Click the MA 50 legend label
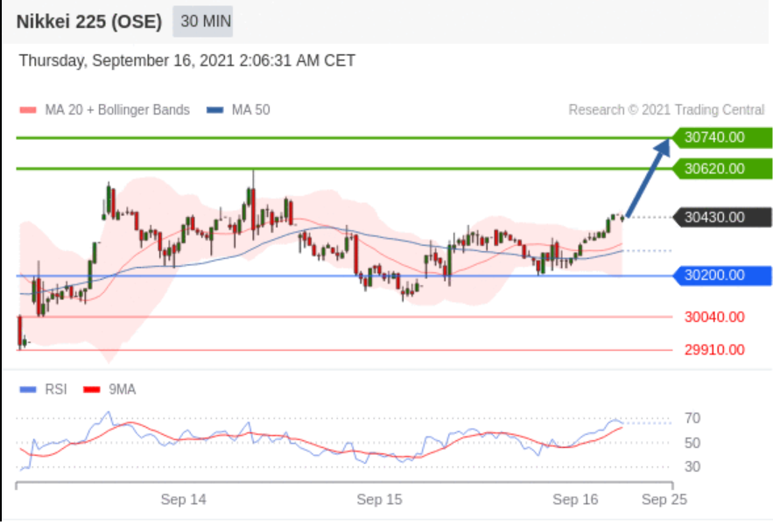The width and height of the screenshot is (773, 532). [x=251, y=110]
